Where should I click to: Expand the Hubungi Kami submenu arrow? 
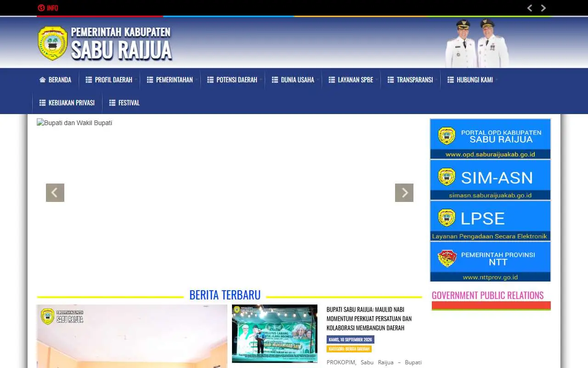[x=497, y=80]
